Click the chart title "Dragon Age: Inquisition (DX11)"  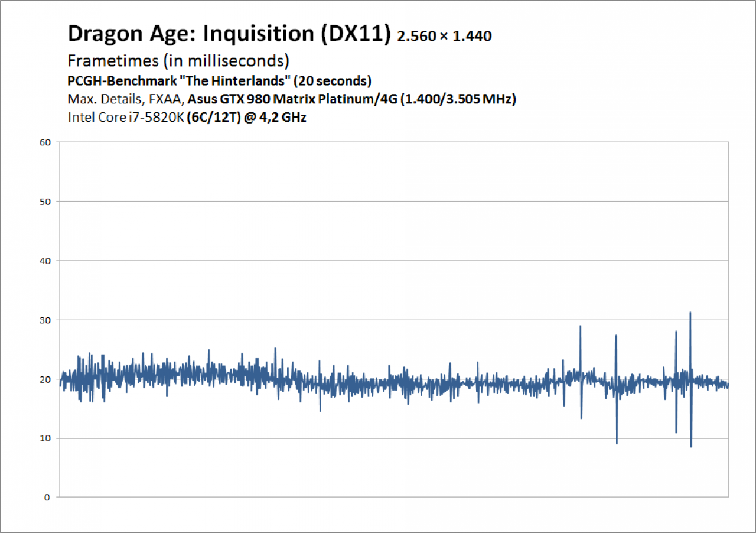click(229, 35)
